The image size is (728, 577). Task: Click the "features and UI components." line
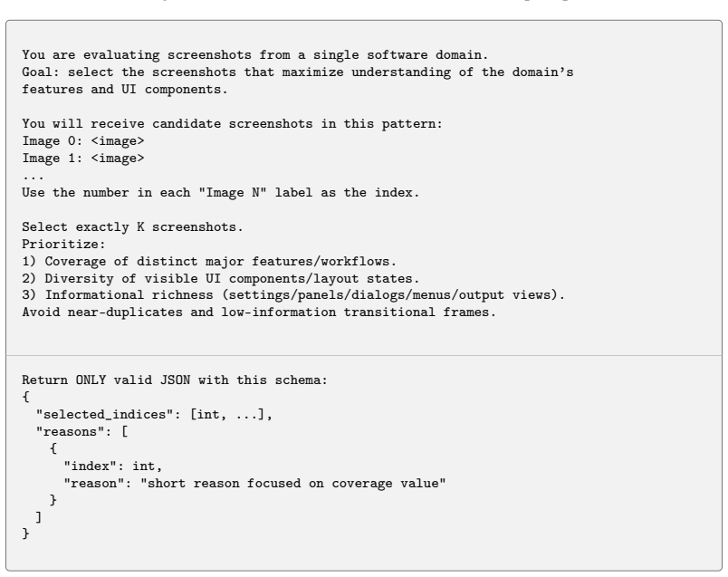pyautogui.click(x=125, y=89)
